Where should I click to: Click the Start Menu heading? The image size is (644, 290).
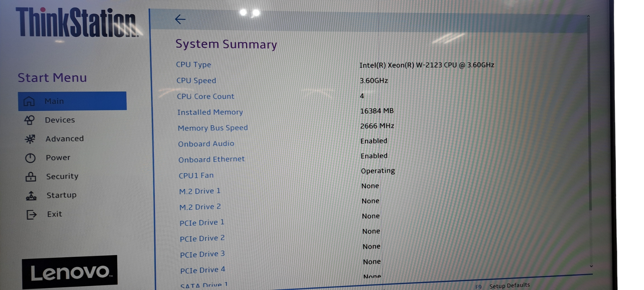[x=52, y=77]
